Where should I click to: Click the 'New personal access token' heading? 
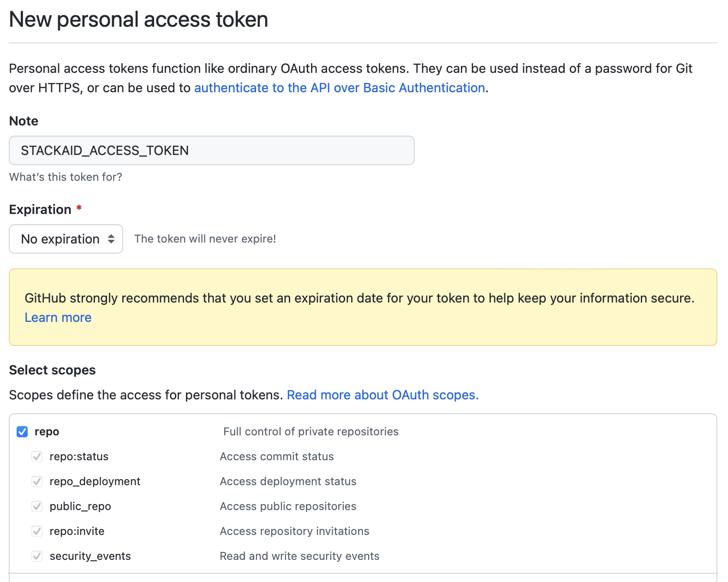click(x=139, y=19)
